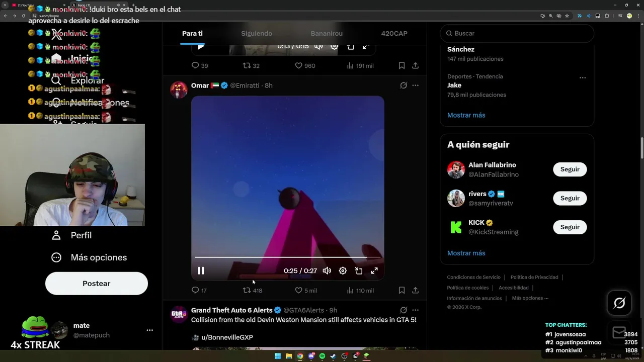Open Omar's profile avatar
644x362 pixels.
179,89
